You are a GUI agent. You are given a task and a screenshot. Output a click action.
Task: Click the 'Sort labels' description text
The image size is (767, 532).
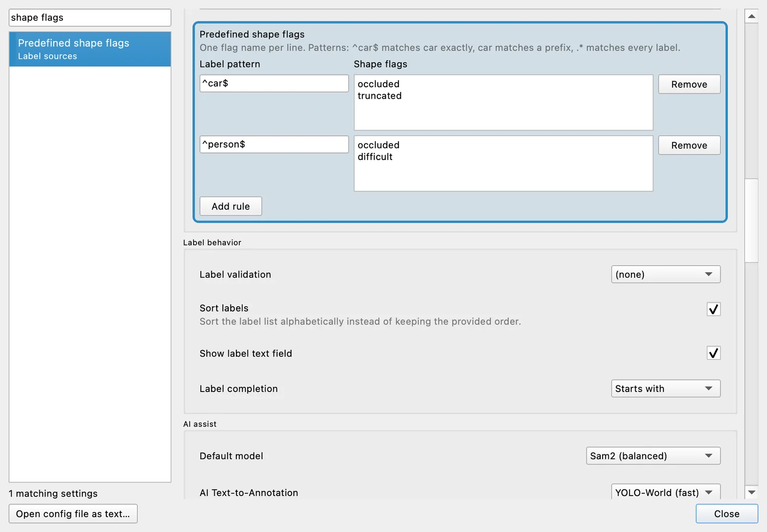[x=360, y=322]
